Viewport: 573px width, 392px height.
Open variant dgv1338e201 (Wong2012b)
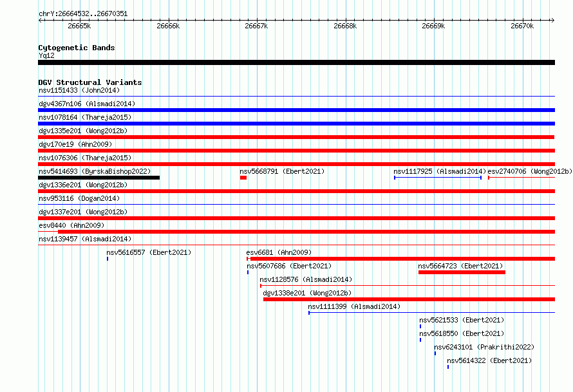(307, 293)
